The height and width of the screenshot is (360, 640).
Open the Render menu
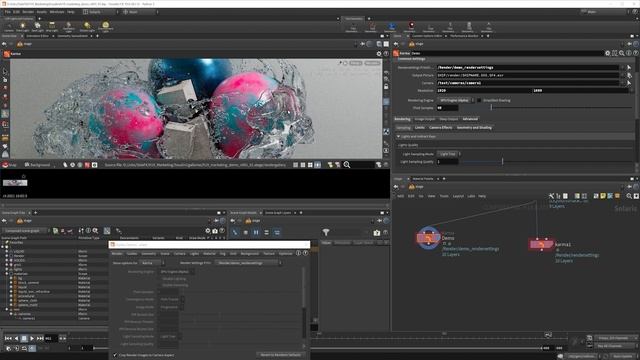point(28,12)
